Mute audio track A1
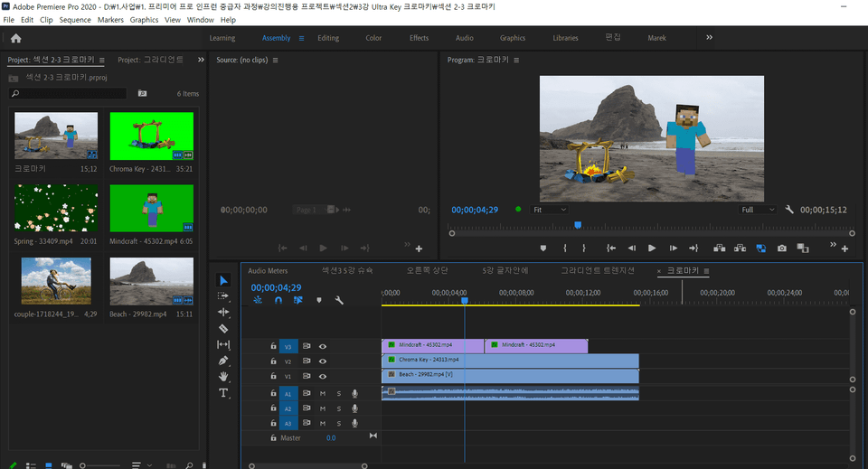This screenshot has width=868, height=469. point(322,394)
